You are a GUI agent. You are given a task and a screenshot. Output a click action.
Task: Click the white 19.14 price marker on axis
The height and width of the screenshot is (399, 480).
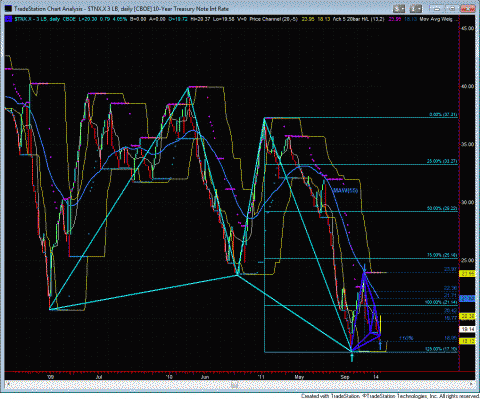pyautogui.click(x=467, y=329)
